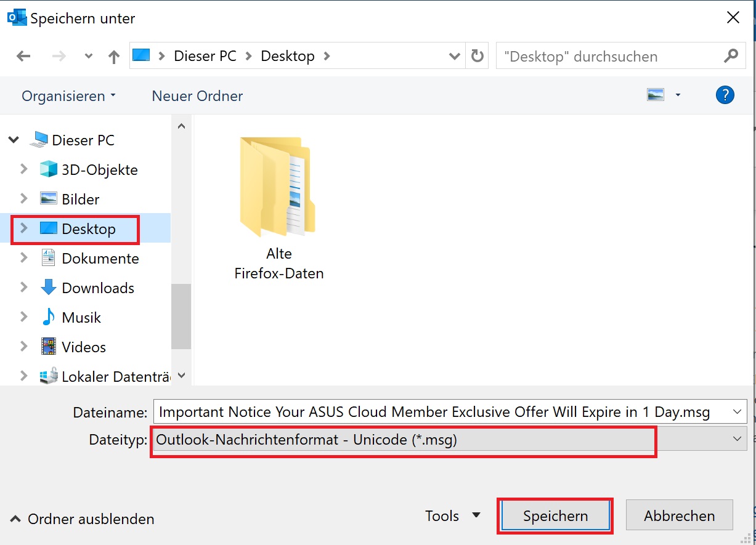
Task: Close the 'Speichern unter' dialog
Action: (x=733, y=18)
